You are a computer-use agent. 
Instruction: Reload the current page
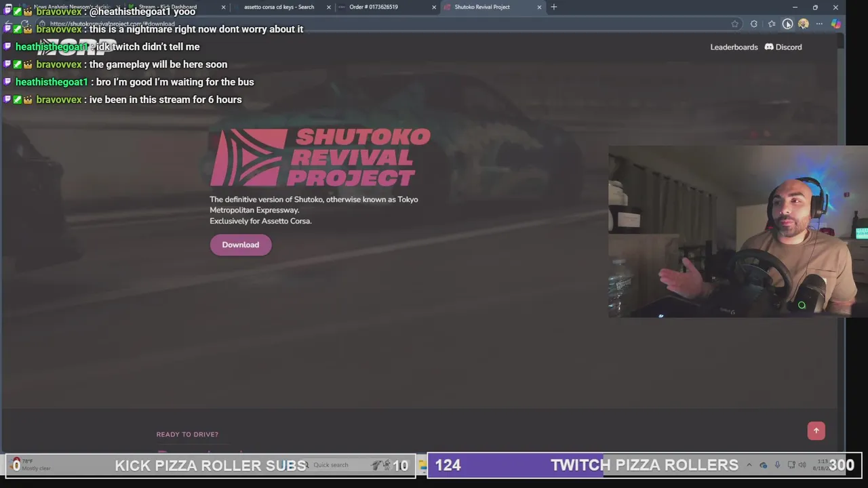click(x=25, y=24)
